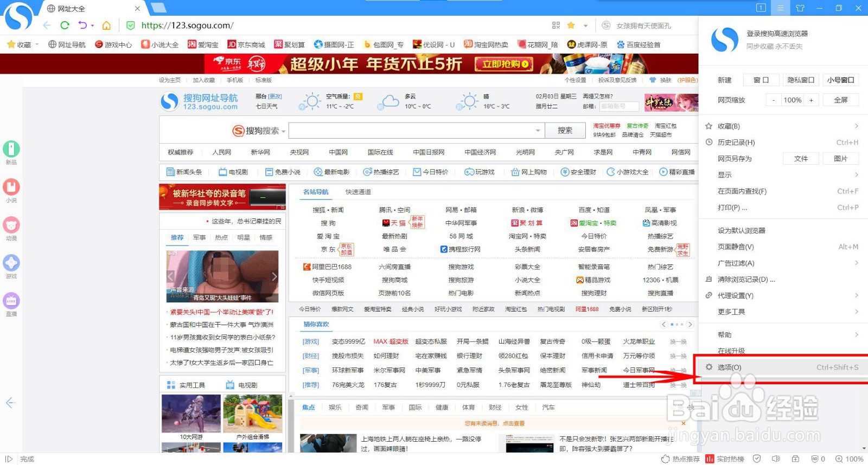Open the 新品 sidebar icon
868x465 pixels.
click(11, 149)
